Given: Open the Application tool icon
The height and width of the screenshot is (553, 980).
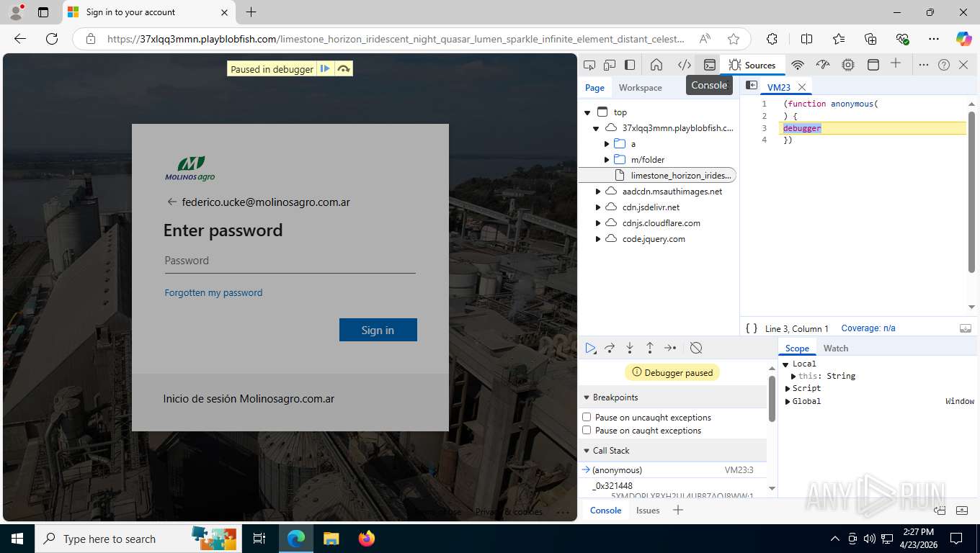Looking at the screenshot, I should [873, 65].
